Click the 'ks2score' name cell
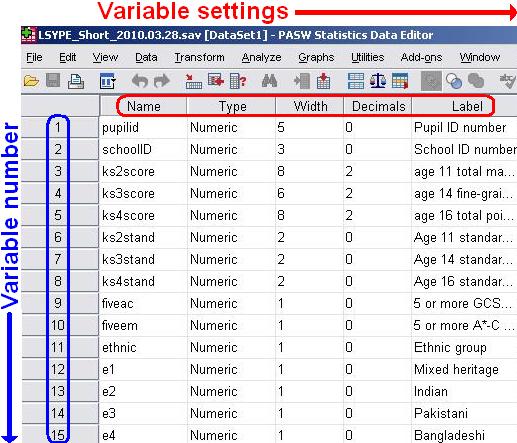 pyautogui.click(x=143, y=171)
